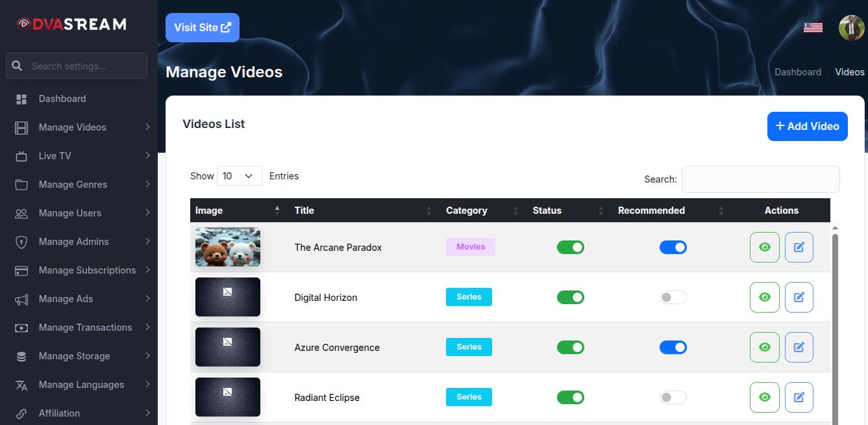Viewport: 868px width, 425px height.
Task: Click the search magnifier icon in sidebar
Action: click(x=18, y=66)
